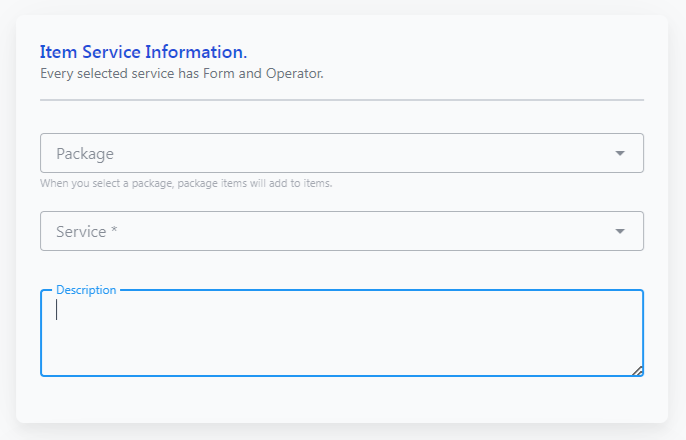The image size is (686, 440).
Task: Click the divider line below subtitle
Action: [x=342, y=100]
